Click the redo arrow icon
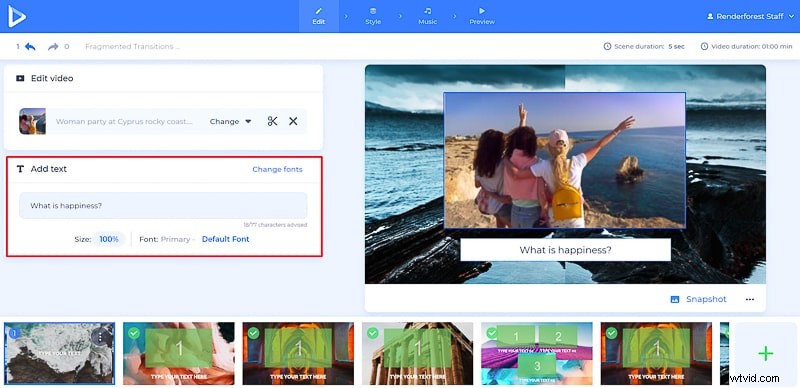Screen dimensions: 800x388 (x=53, y=46)
